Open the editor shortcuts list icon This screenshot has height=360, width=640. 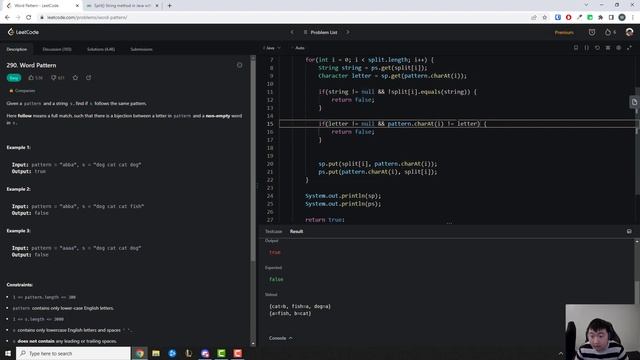tap(608, 48)
